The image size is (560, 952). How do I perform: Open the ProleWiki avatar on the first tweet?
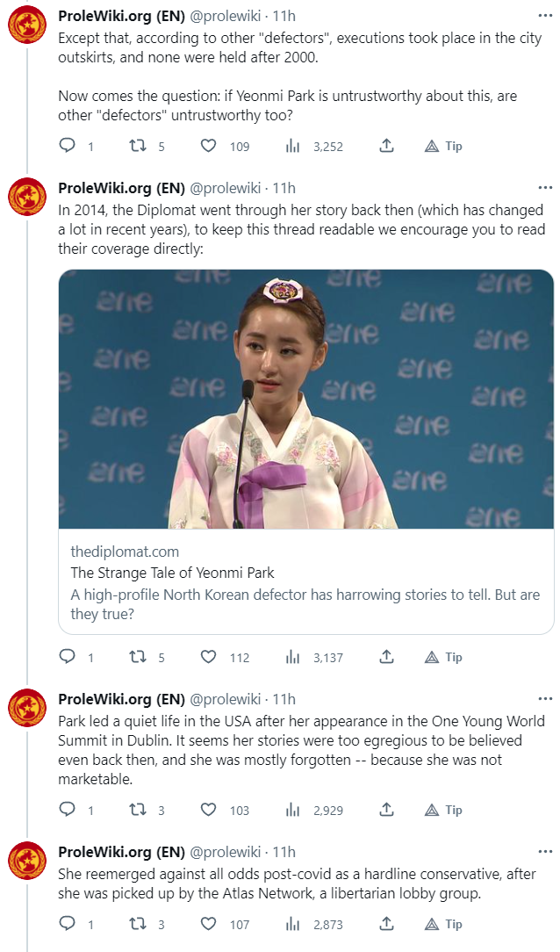point(27,26)
